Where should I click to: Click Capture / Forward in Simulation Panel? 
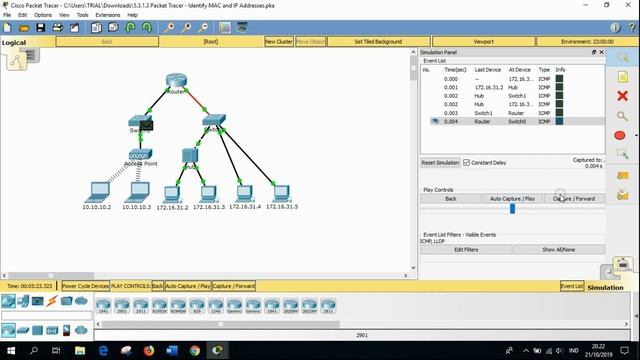click(x=573, y=198)
